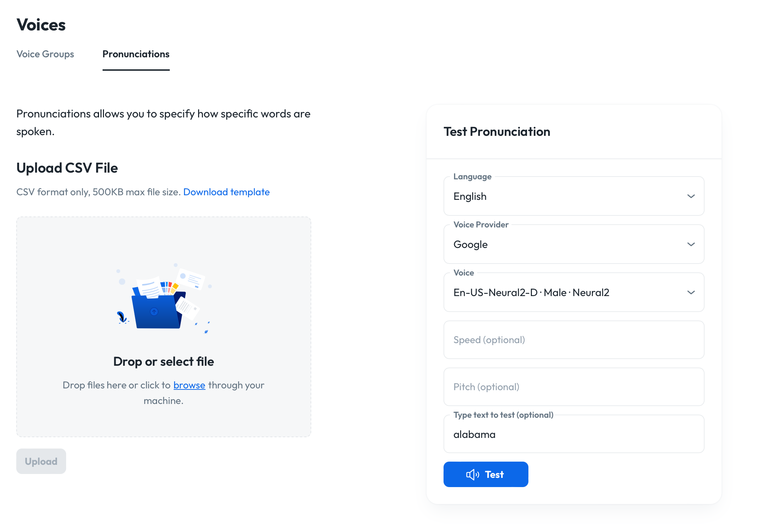
Task: Click the Language dropdown chevron arrow
Action: pyautogui.click(x=691, y=196)
